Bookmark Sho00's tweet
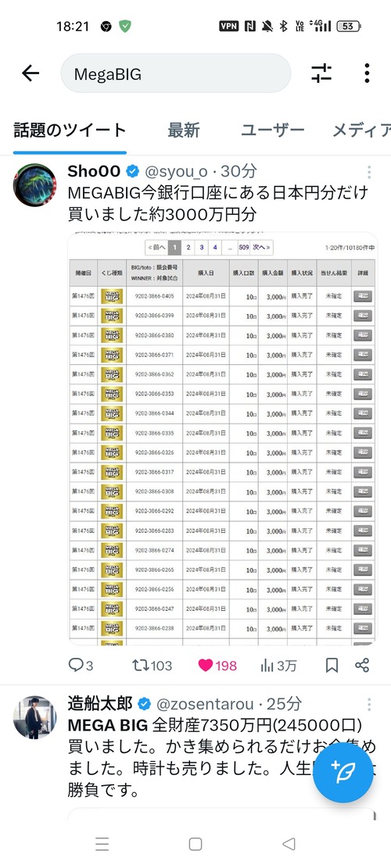The height and width of the screenshot is (868, 391). [332, 665]
